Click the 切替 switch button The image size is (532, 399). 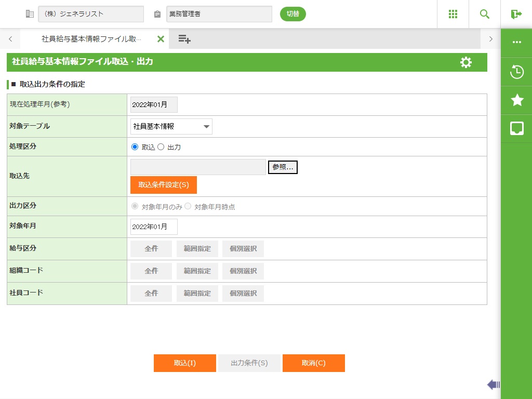293,14
